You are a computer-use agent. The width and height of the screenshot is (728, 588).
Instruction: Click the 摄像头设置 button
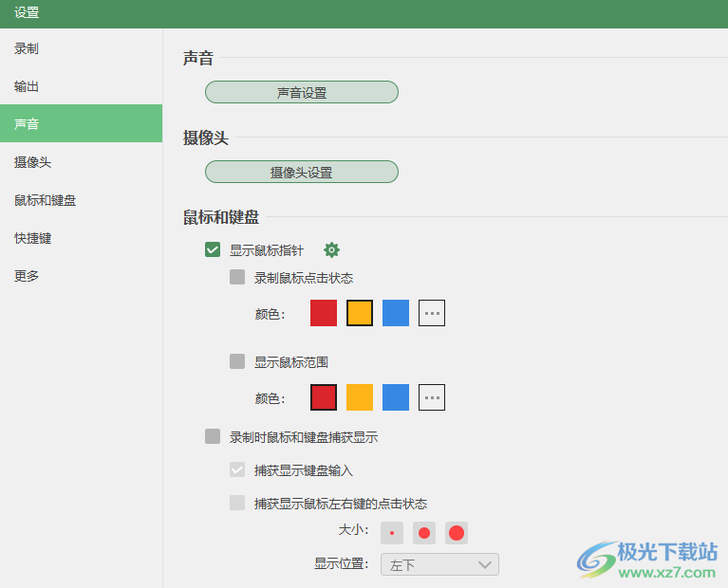(x=302, y=172)
